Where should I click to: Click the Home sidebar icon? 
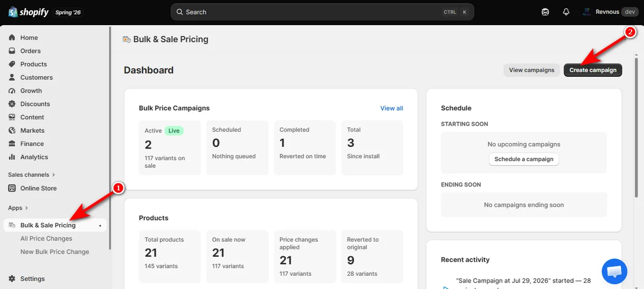12,38
